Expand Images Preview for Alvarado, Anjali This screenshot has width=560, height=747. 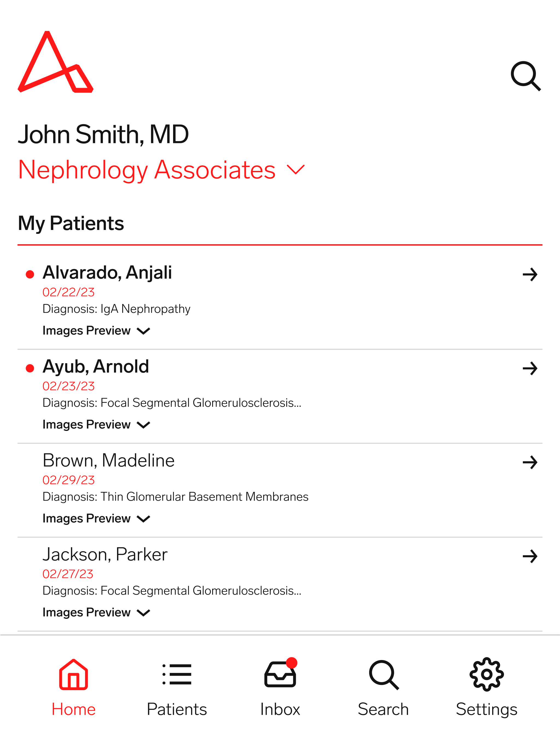[x=96, y=331]
